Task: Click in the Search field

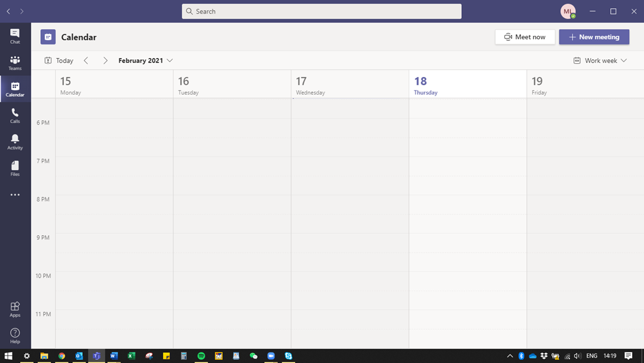Action: coord(322,11)
